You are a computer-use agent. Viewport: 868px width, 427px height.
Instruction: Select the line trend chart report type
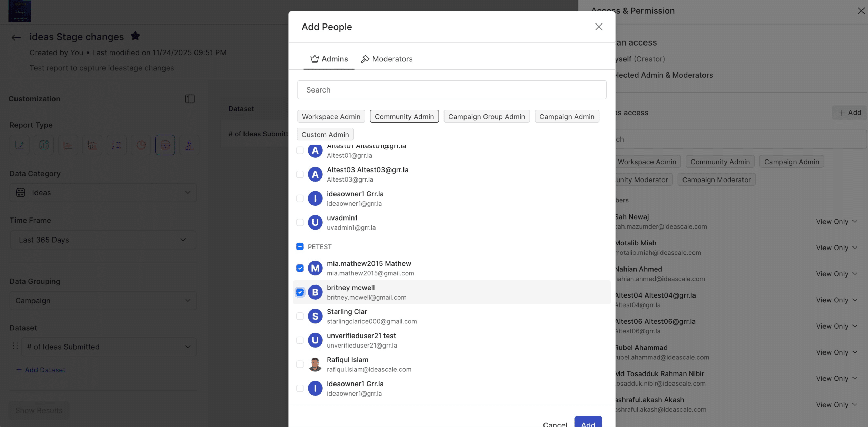(x=20, y=145)
